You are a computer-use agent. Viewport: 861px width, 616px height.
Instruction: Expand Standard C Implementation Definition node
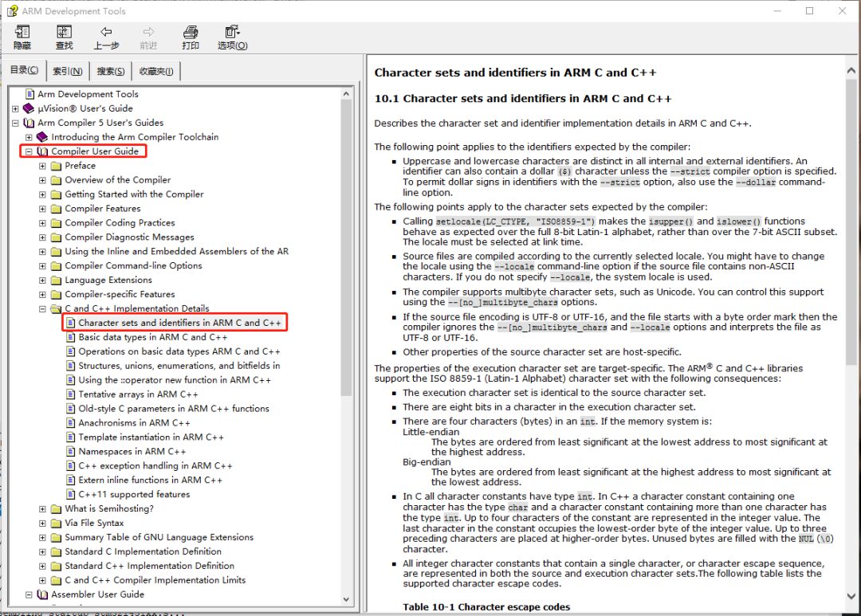pos(42,551)
